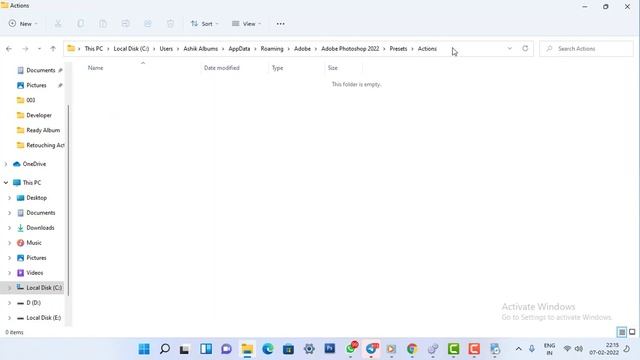Sort by Size column header
The image size is (640, 360).
pyautogui.click(x=333, y=68)
